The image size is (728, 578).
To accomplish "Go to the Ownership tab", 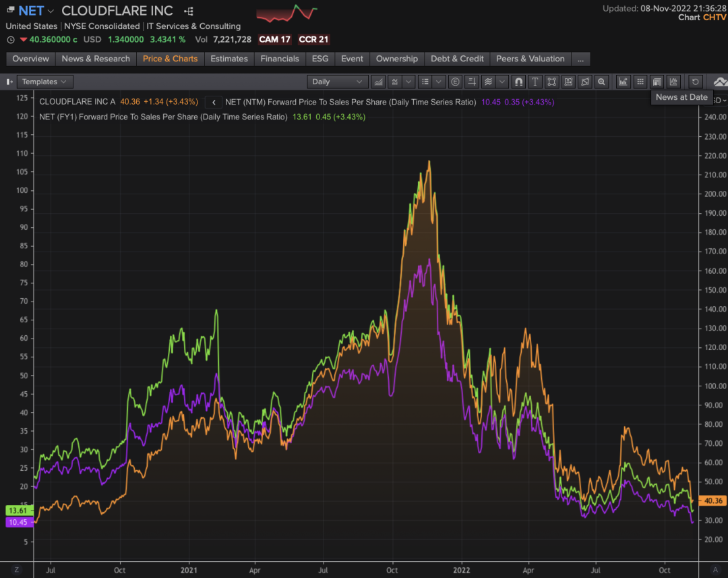I will 396,59.
